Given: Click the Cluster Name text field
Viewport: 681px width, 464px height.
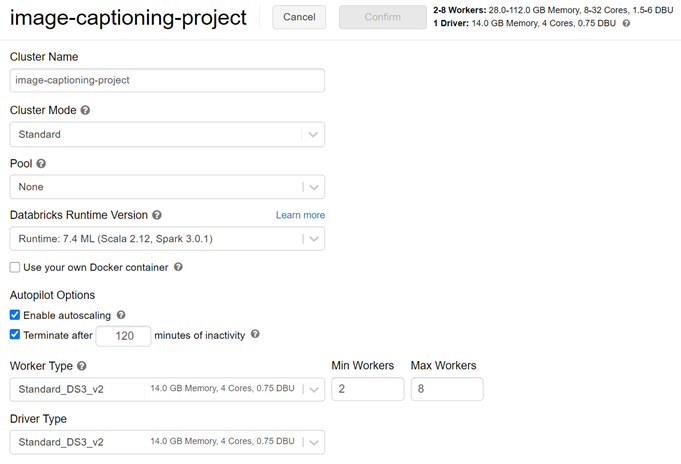Looking at the screenshot, I should click(167, 81).
